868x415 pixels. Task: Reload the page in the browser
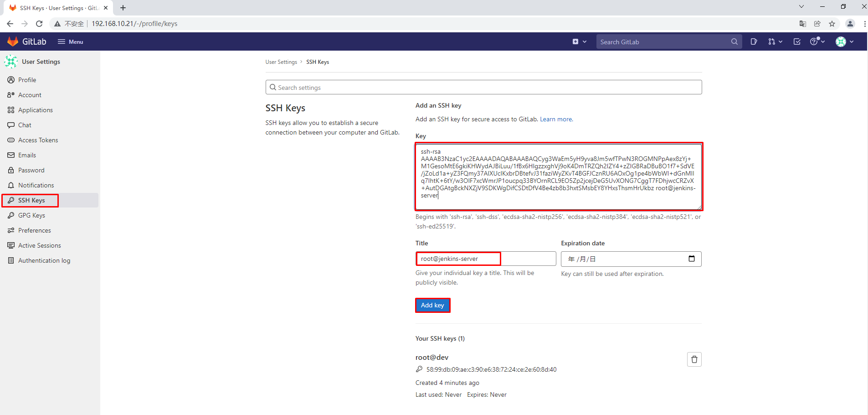click(39, 24)
